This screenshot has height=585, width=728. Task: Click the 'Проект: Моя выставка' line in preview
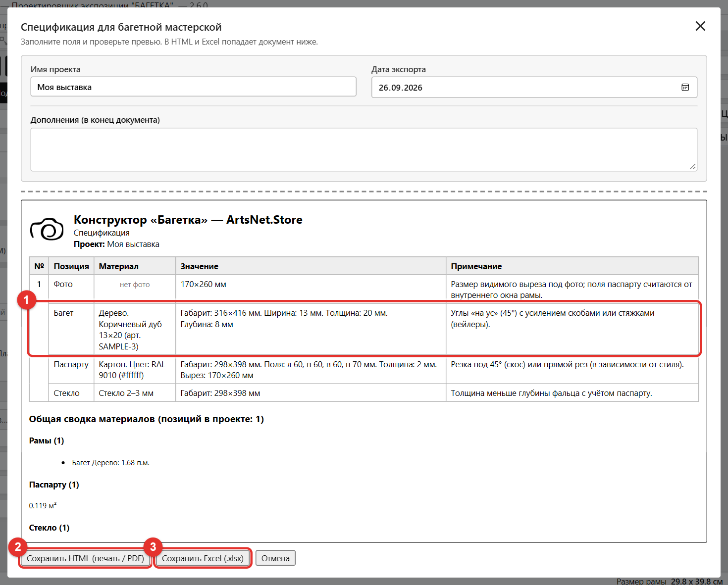coord(116,244)
